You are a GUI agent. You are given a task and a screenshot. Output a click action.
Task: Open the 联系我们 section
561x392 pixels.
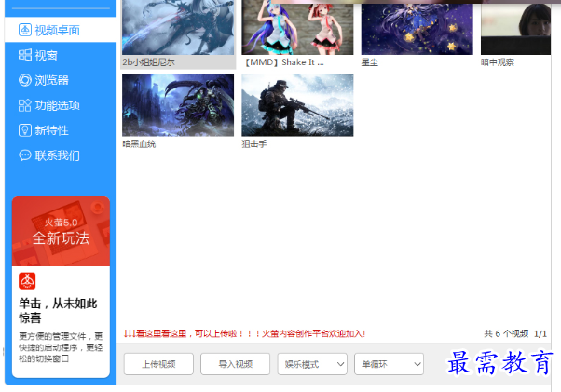point(61,155)
